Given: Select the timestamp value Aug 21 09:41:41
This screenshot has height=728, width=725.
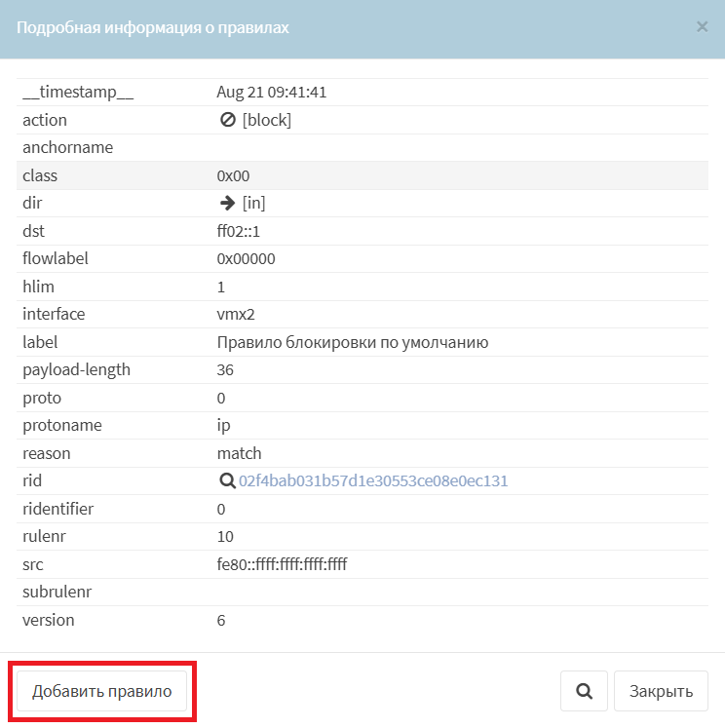Looking at the screenshot, I should [271, 93].
